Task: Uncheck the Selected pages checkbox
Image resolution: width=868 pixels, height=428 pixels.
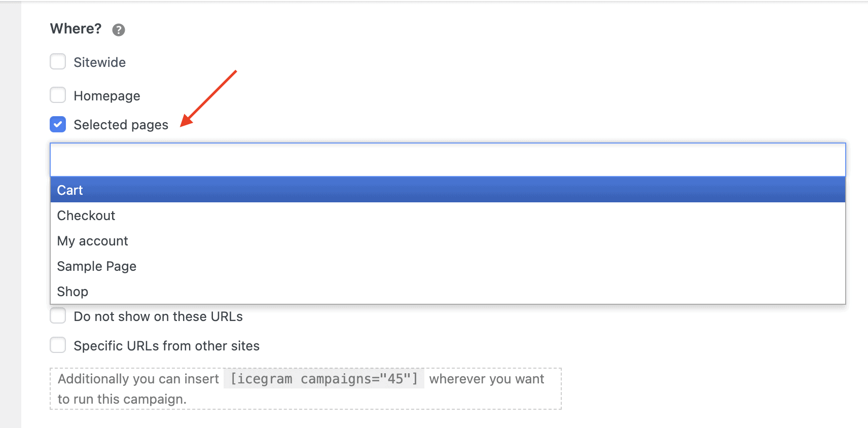Action: pos(58,124)
